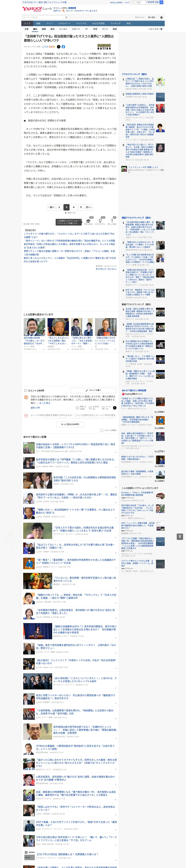Submit the news keyword search icon
186x868 pixels.
[x=66, y=18]
